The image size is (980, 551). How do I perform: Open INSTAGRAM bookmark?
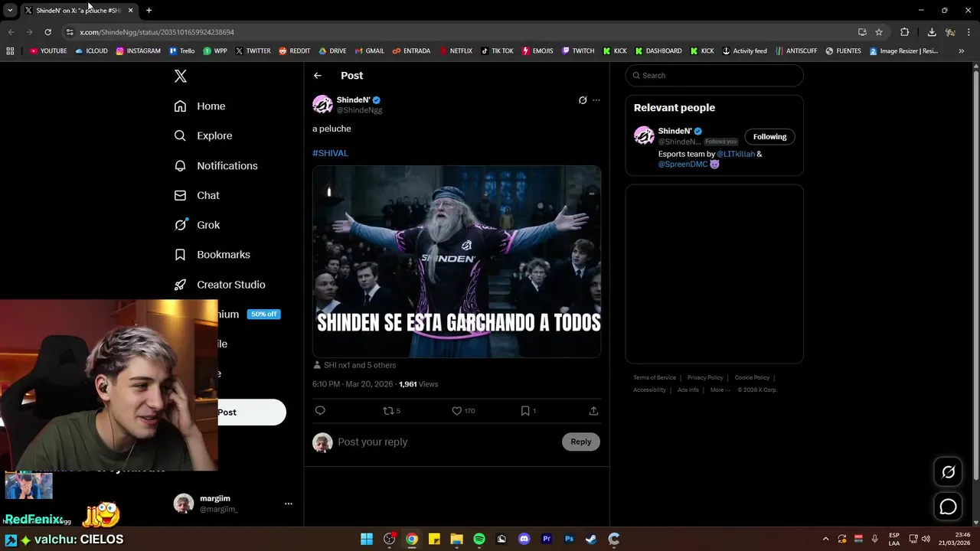pyautogui.click(x=139, y=51)
